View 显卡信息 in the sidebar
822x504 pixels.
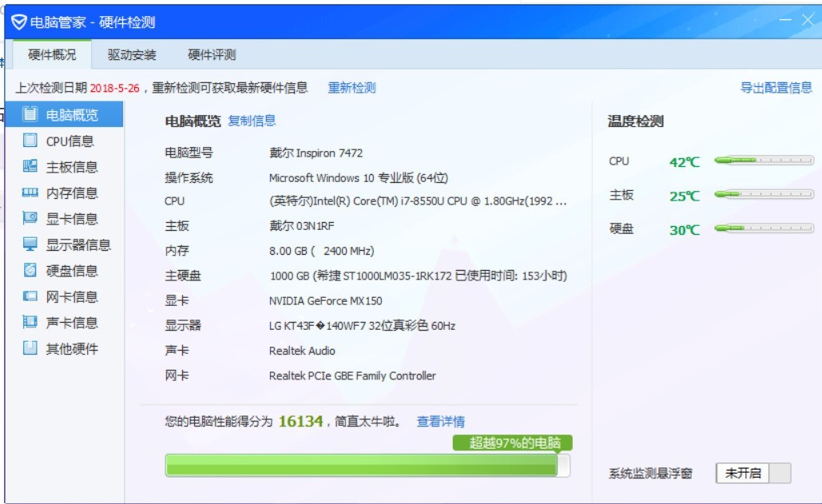(x=72, y=219)
